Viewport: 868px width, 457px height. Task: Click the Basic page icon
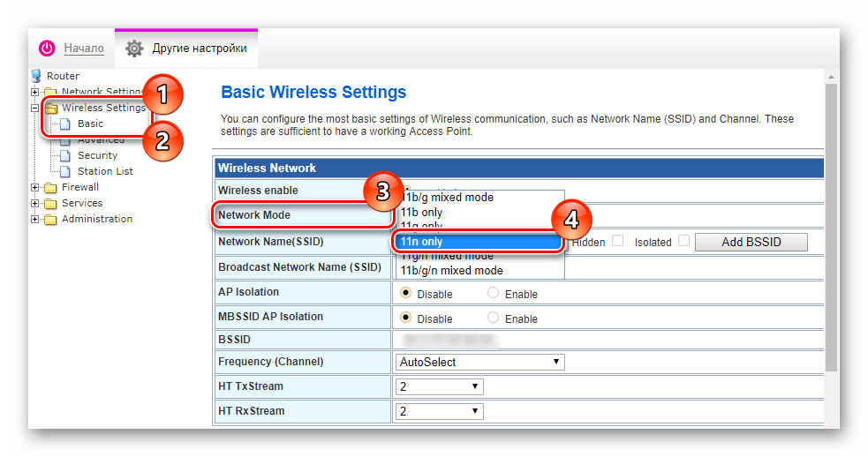[x=65, y=124]
